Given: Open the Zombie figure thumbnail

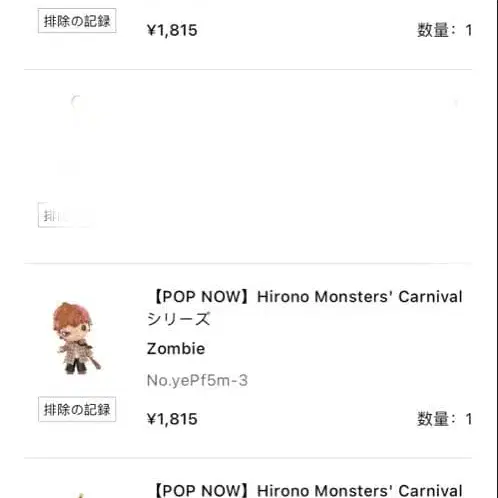Looking at the screenshot, I should pyautogui.click(x=77, y=338).
